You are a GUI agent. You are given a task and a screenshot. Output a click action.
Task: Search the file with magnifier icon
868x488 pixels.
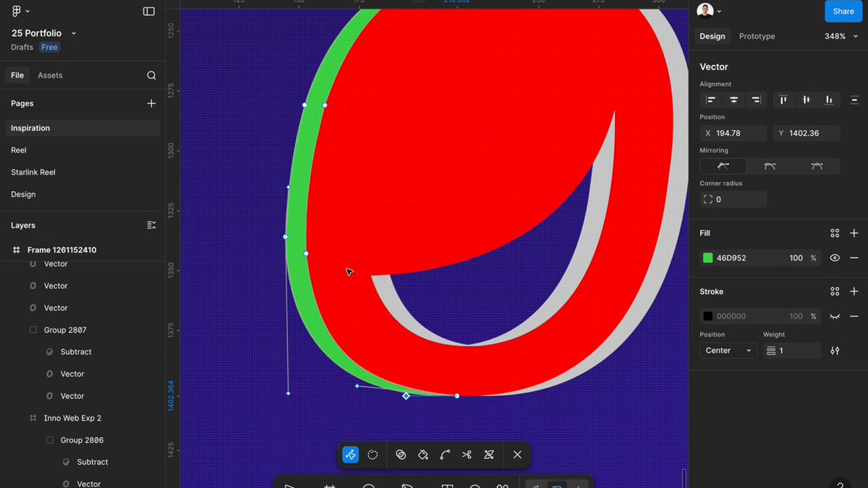tap(151, 75)
